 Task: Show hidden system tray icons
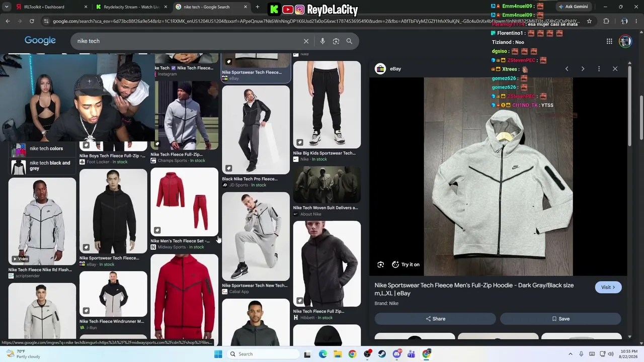click(570, 354)
